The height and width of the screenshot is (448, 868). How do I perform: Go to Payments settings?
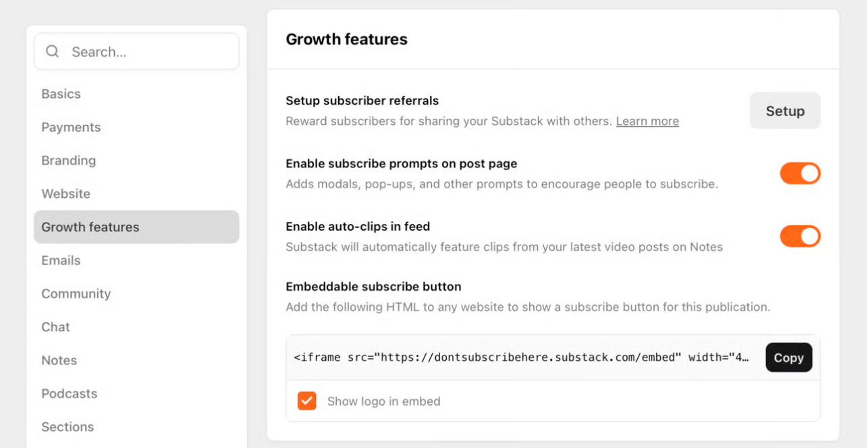(x=71, y=128)
